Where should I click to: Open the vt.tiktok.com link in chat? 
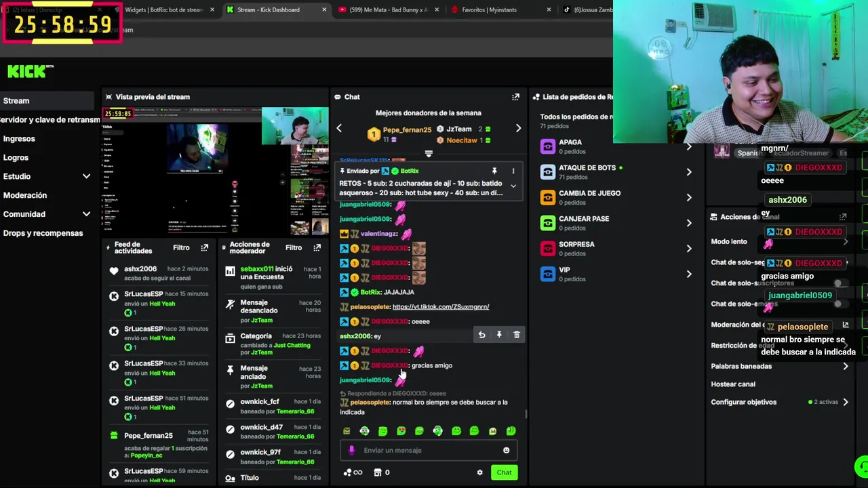point(441,307)
